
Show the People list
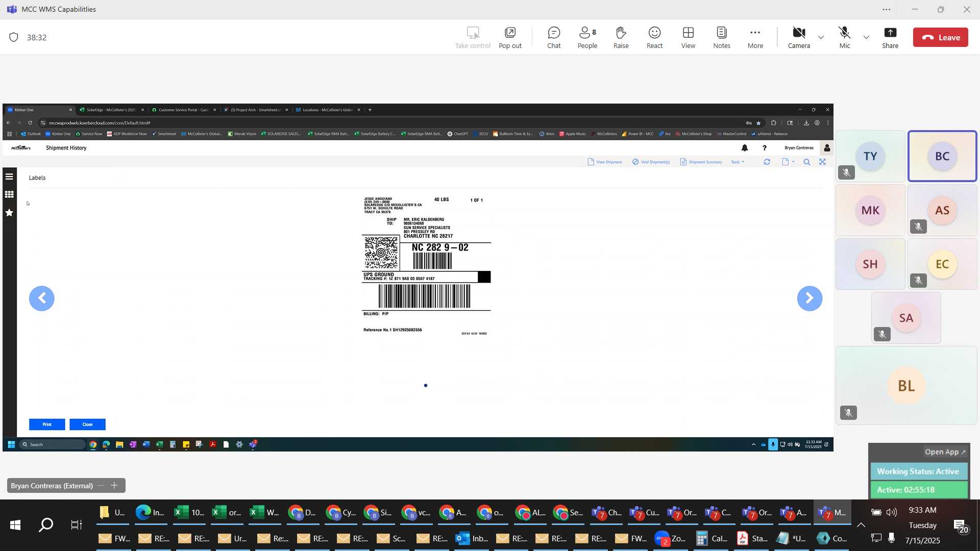point(587,38)
